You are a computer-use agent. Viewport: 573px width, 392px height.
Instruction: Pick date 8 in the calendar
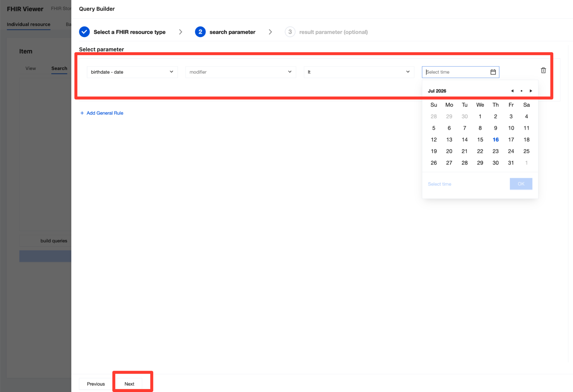coord(480,128)
